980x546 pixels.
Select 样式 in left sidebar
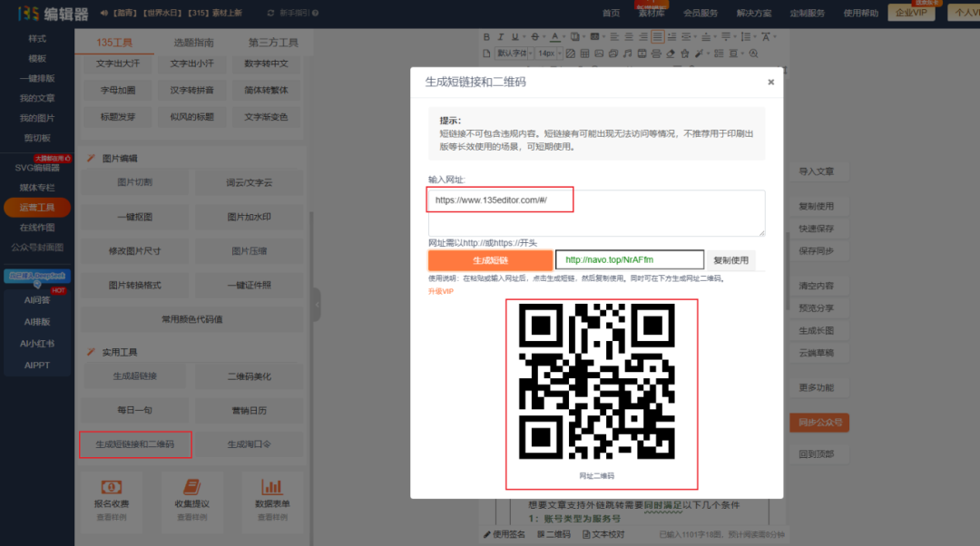37,39
